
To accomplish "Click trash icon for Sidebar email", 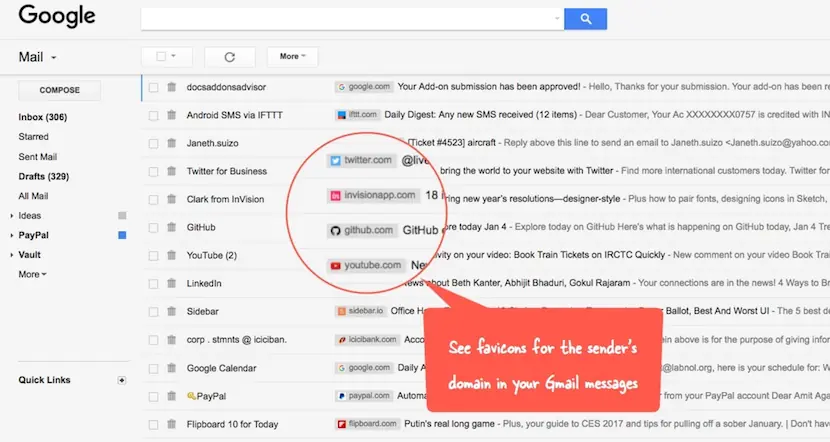I will pyautogui.click(x=172, y=311).
